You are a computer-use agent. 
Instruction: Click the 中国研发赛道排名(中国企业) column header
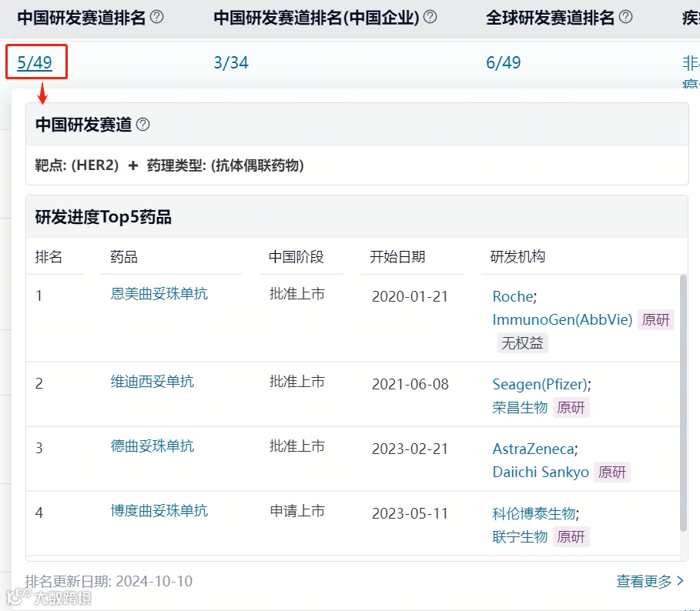[x=316, y=18]
